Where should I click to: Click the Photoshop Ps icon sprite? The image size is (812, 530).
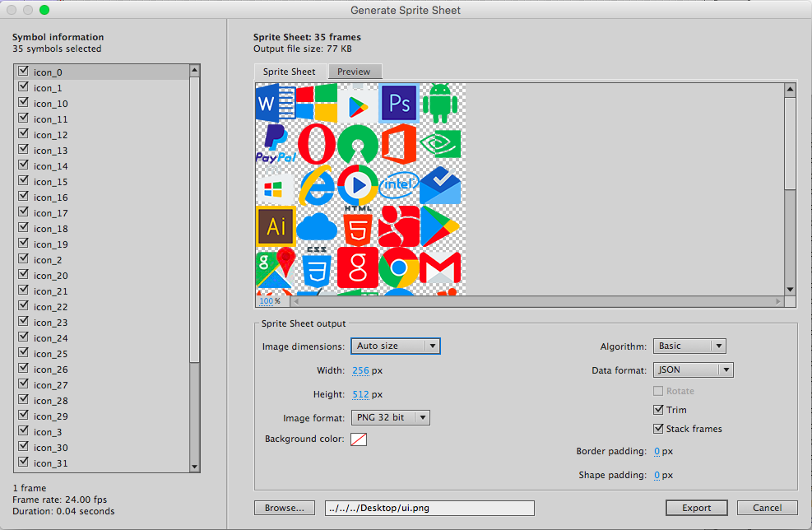(399, 103)
